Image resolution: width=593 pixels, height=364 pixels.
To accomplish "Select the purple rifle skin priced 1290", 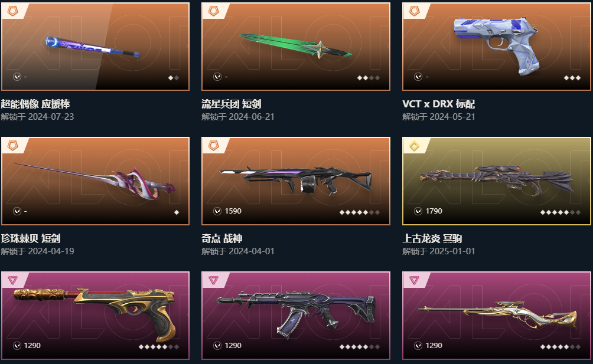I will point(296,315).
